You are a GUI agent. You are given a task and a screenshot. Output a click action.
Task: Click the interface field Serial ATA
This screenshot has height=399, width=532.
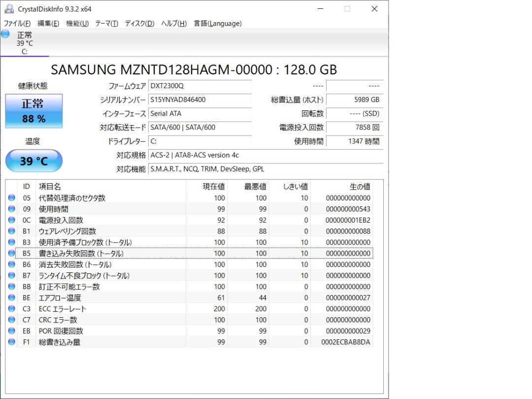200,114
